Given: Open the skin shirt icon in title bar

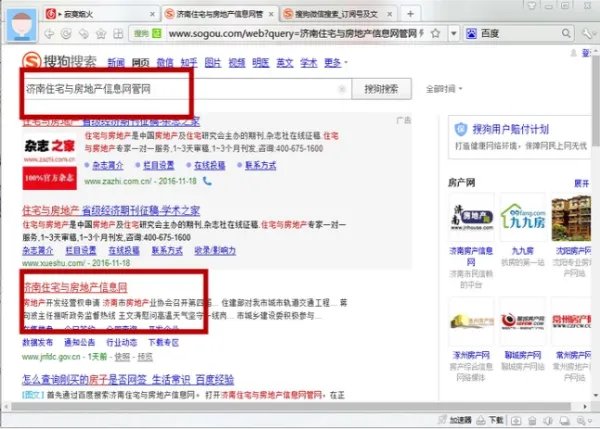Looking at the screenshot, I should click(x=532, y=5).
